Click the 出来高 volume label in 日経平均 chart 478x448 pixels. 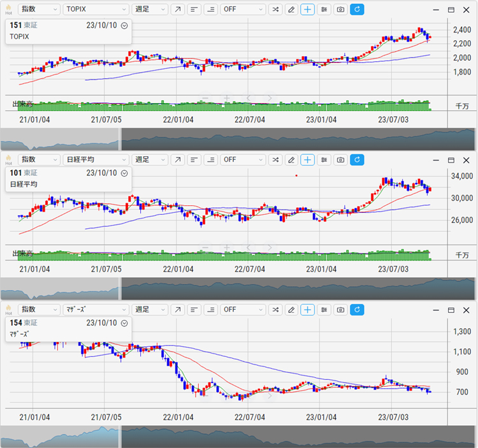pyautogui.click(x=23, y=253)
